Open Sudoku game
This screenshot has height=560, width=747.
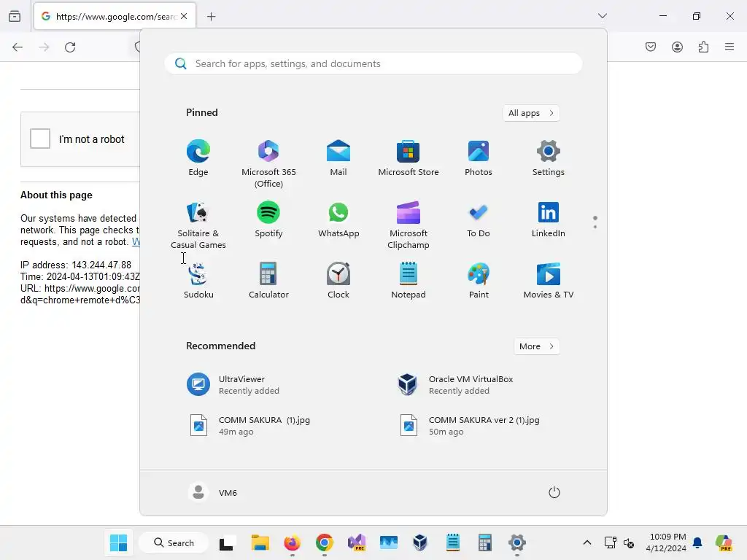[x=198, y=281]
